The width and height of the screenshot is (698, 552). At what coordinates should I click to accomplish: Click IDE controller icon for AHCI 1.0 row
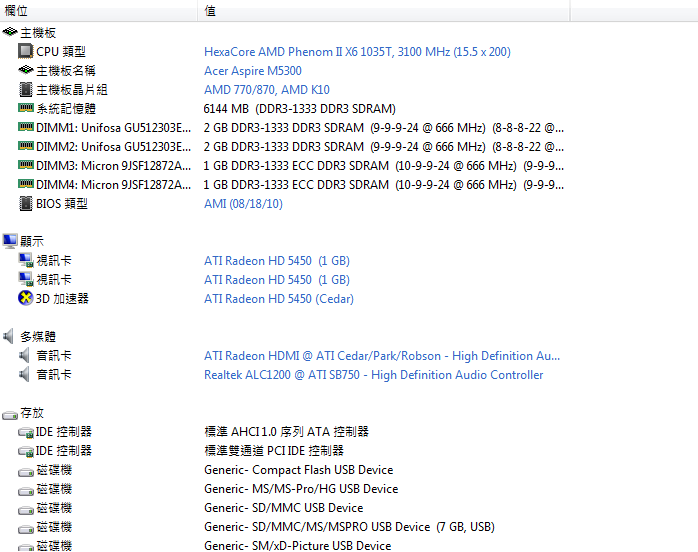(26, 432)
